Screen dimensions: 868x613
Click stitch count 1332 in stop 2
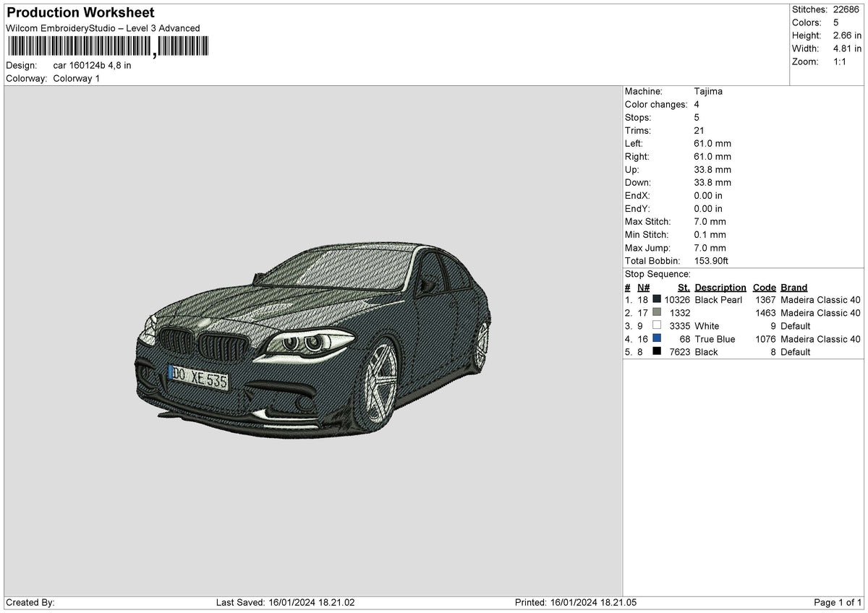click(680, 312)
